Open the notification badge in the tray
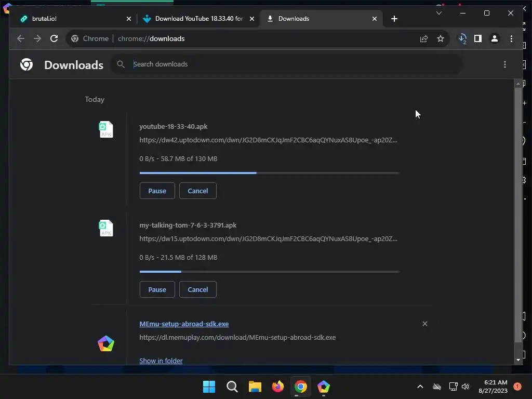This screenshot has width=532, height=399. [x=517, y=387]
